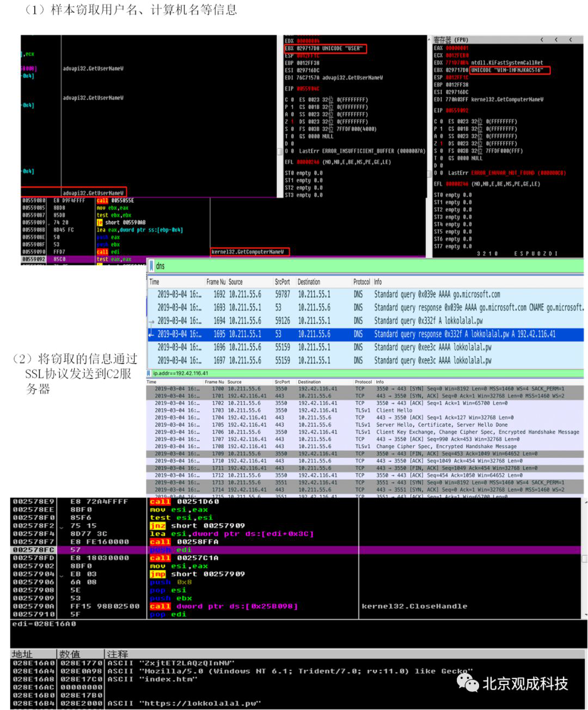Sort by Source column in the dns packet list
This screenshot has height=710, width=588.
pos(236,282)
